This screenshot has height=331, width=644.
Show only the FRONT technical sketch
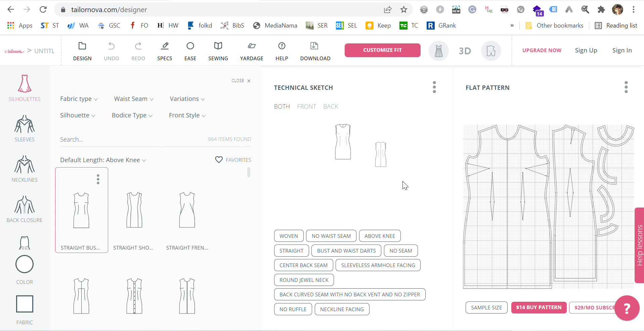[x=306, y=107]
